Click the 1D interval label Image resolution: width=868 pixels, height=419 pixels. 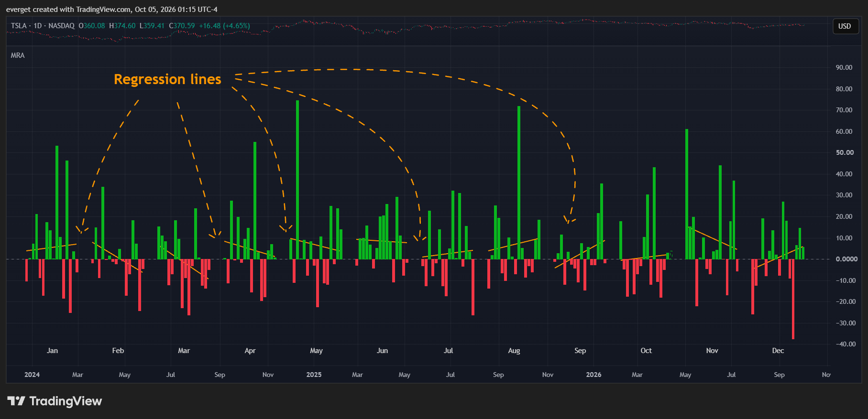[x=38, y=26]
